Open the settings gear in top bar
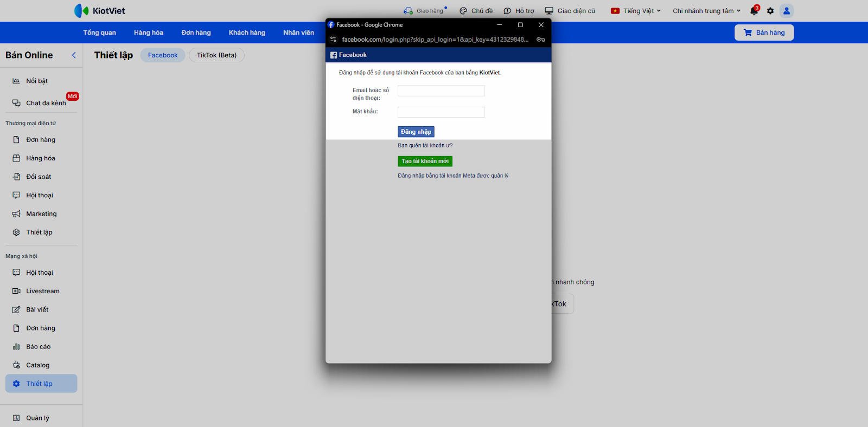The height and width of the screenshot is (427, 868). coord(770,11)
